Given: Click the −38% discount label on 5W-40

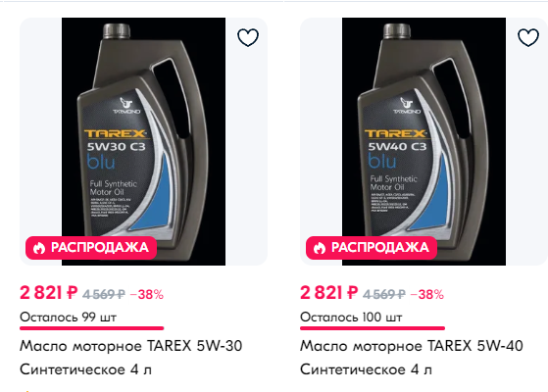Looking at the screenshot, I should pyautogui.click(x=427, y=295).
